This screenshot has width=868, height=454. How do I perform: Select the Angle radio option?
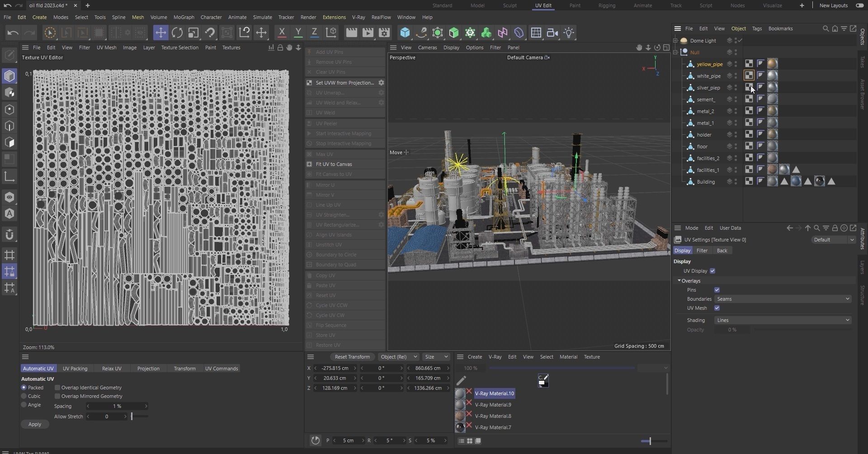point(24,405)
